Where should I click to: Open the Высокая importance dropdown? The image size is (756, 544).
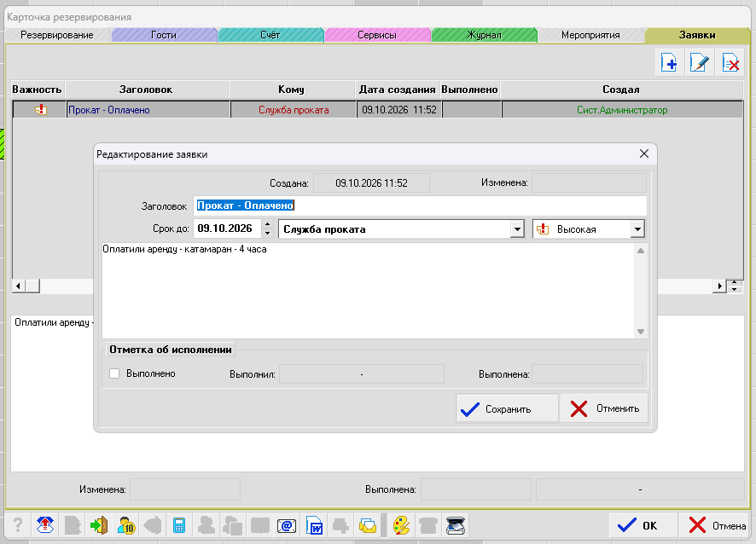pos(637,229)
